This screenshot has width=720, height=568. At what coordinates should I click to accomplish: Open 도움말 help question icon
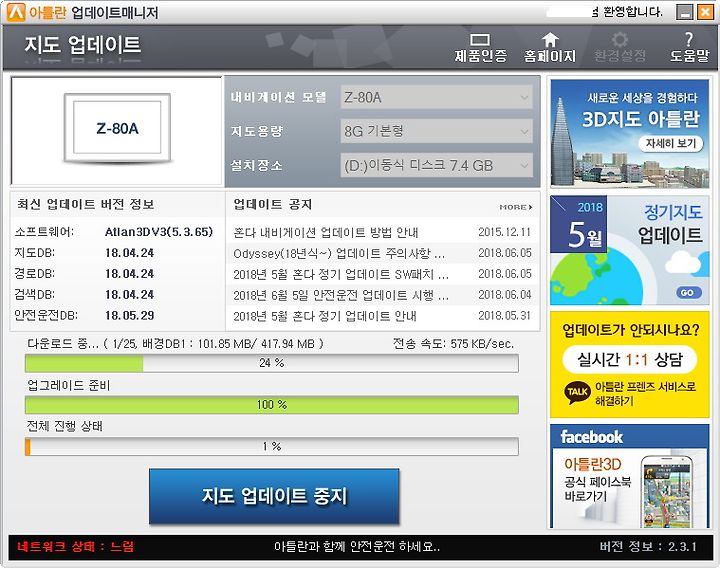point(689,48)
